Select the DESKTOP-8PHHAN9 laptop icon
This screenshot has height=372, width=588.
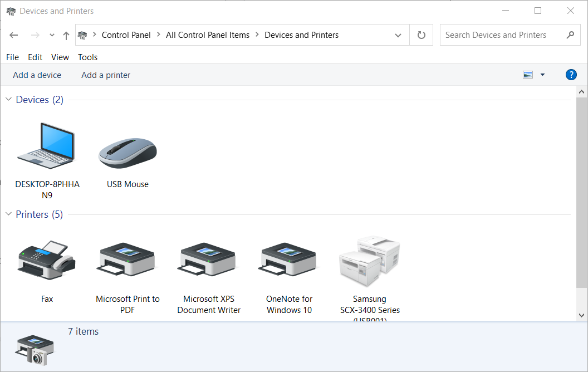(x=47, y=146)
